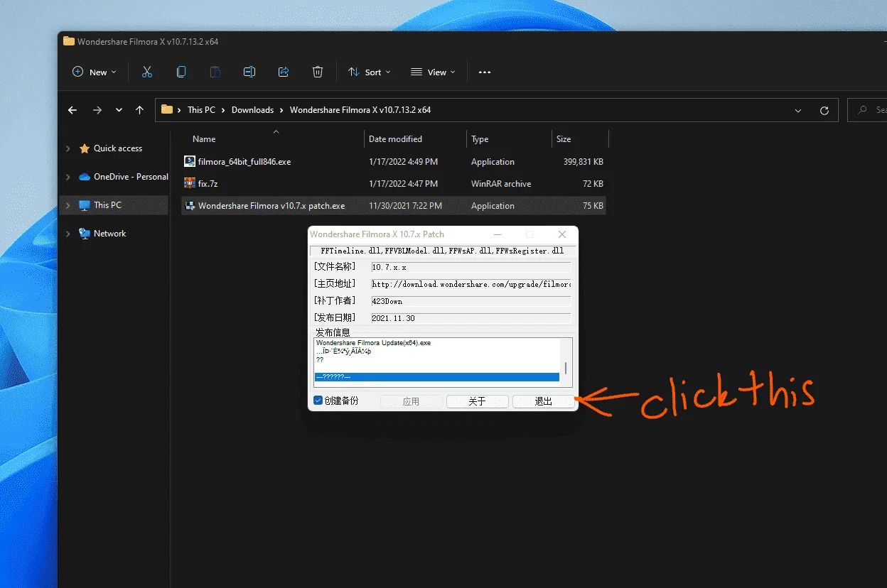The width and height of the screenshot is (887, 588).
Task: Click the 关于 about button
Action: tap(477, 401)
